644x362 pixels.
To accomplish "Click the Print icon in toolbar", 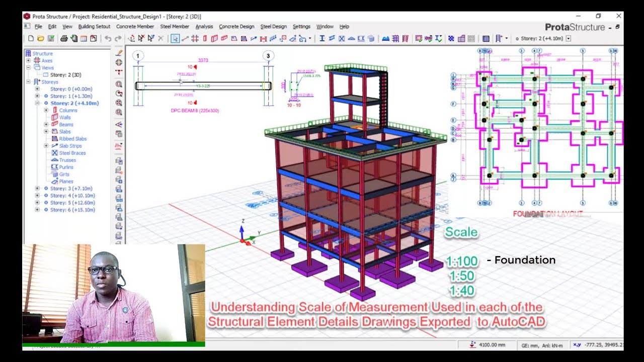I will (64, 38).
